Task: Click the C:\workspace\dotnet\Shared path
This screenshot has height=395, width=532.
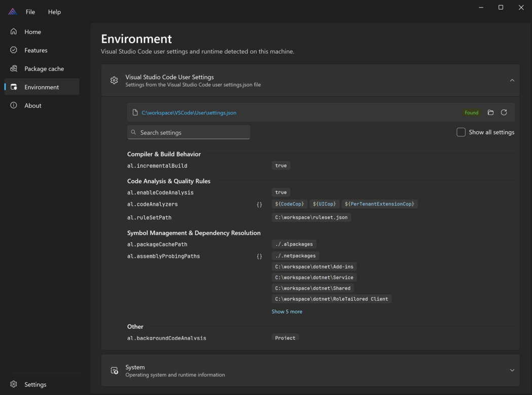Action: point(313,288)
